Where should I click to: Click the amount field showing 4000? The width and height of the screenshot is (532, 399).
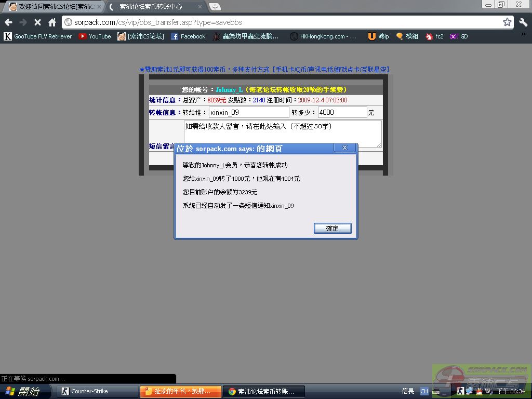coord(342,112)
